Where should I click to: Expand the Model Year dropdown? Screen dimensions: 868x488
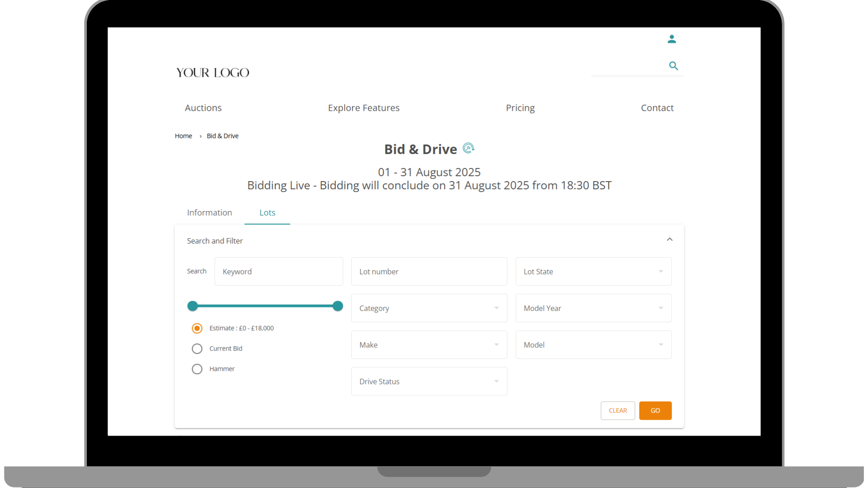[593, 308]
